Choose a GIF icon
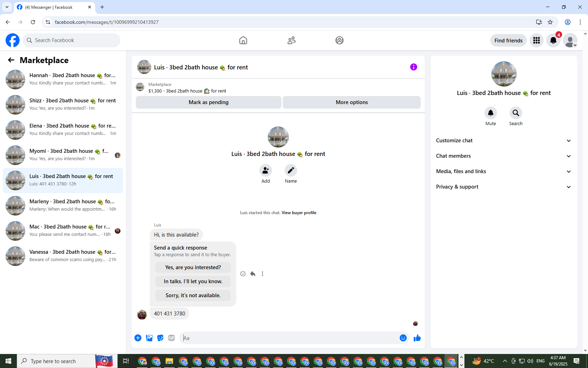Image resolution: width=588 pixels, height=368 pixels. [171, 338]
